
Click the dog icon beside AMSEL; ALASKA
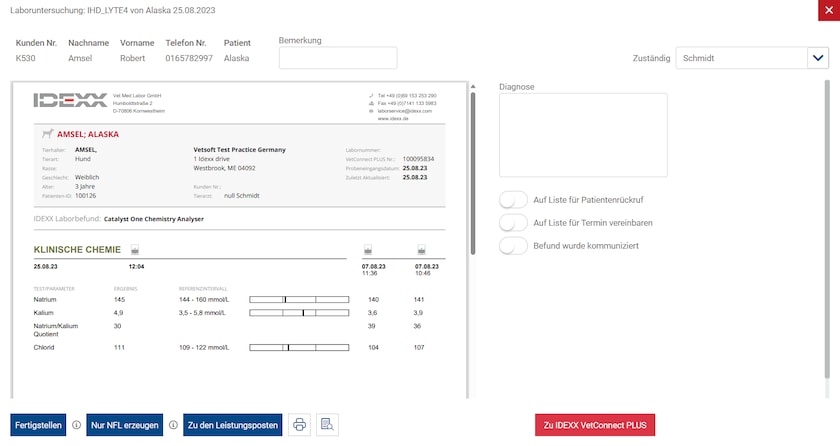(48, 133)
